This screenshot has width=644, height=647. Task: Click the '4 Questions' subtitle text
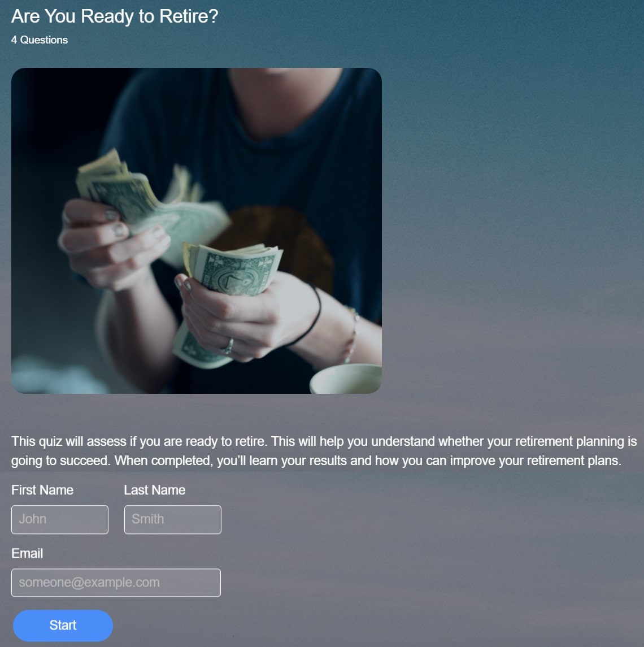(40, 40)
